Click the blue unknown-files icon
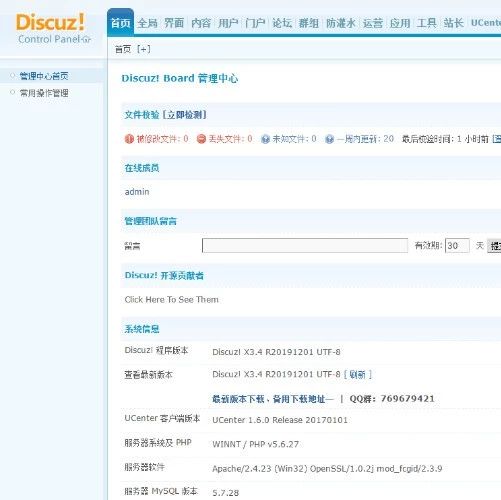The image size is (501, 500). (x=265, y=139)
